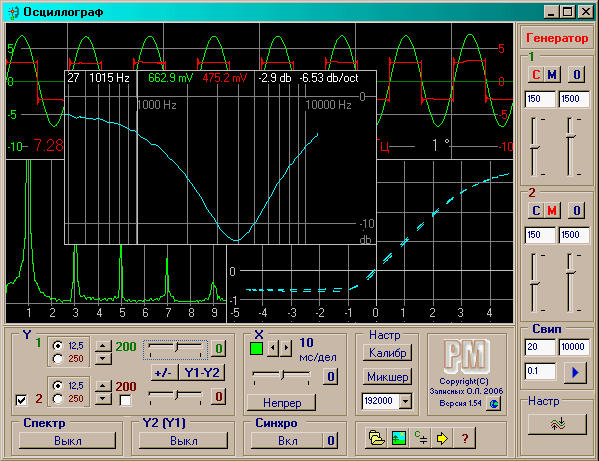Reset channel 2 offset with red 0
599x461 pixels.
[219, 396]
